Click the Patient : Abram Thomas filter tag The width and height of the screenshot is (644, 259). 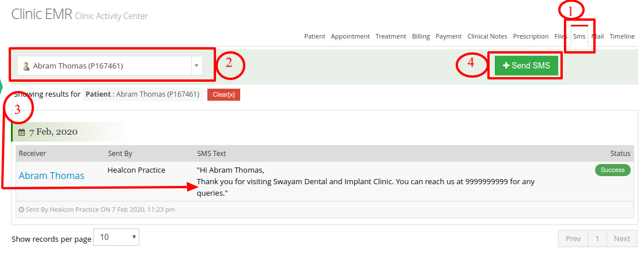(x=142, y=94)
